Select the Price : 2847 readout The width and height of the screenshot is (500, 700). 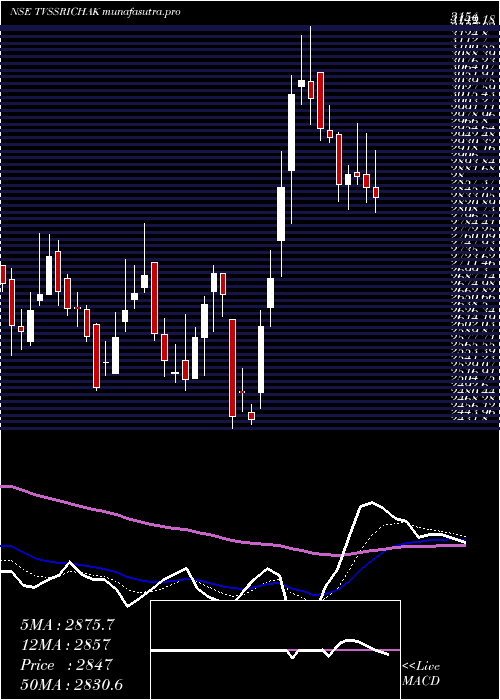66,665
